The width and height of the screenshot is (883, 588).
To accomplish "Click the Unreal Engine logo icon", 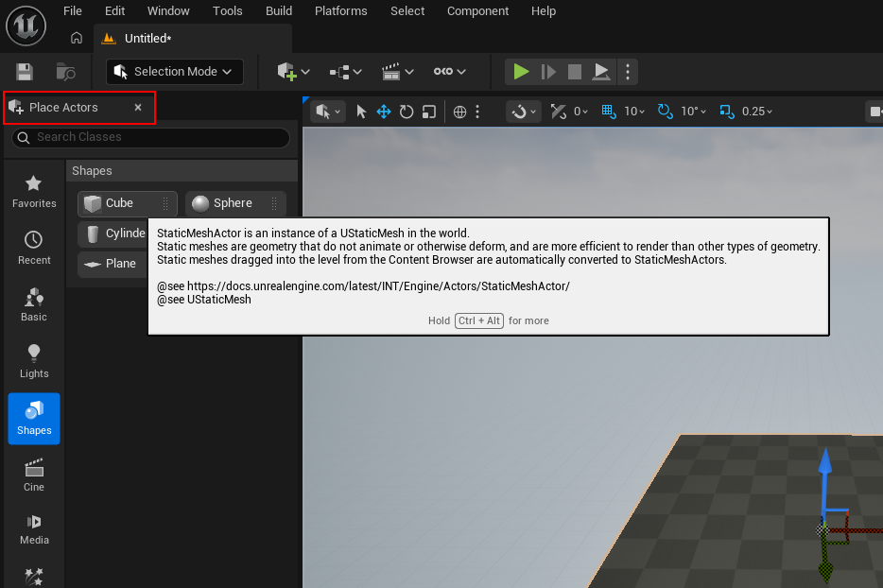I will [x=26, y=26].
